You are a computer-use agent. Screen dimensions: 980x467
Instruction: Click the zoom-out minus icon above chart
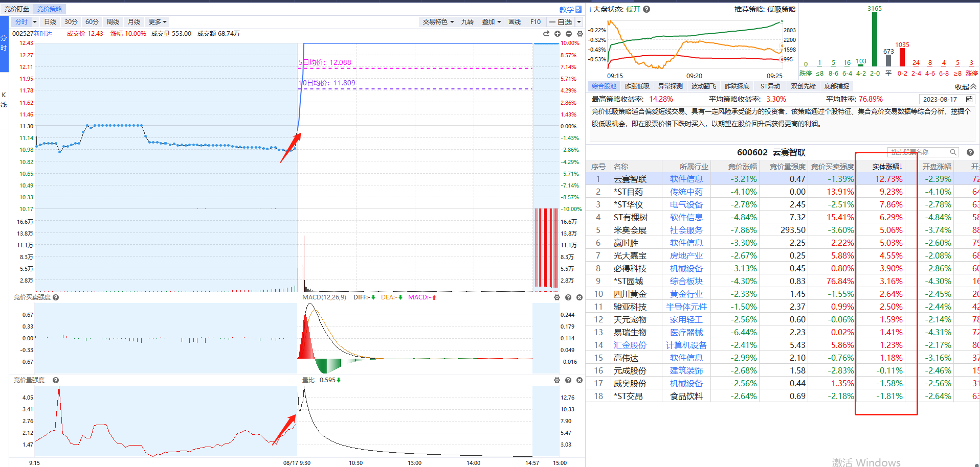tap(569, 34)
